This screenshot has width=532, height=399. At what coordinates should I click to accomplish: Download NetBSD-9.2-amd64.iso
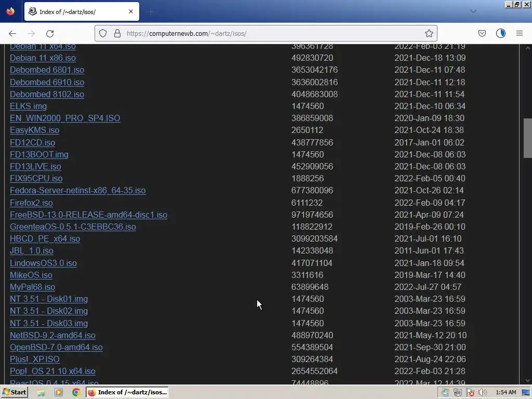[52, 335]
